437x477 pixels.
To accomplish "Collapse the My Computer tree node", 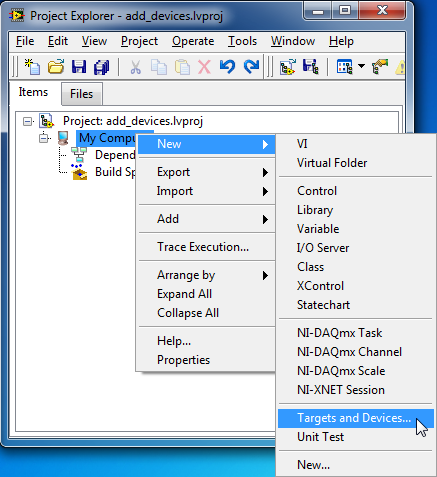I will (x=44, y=138).
